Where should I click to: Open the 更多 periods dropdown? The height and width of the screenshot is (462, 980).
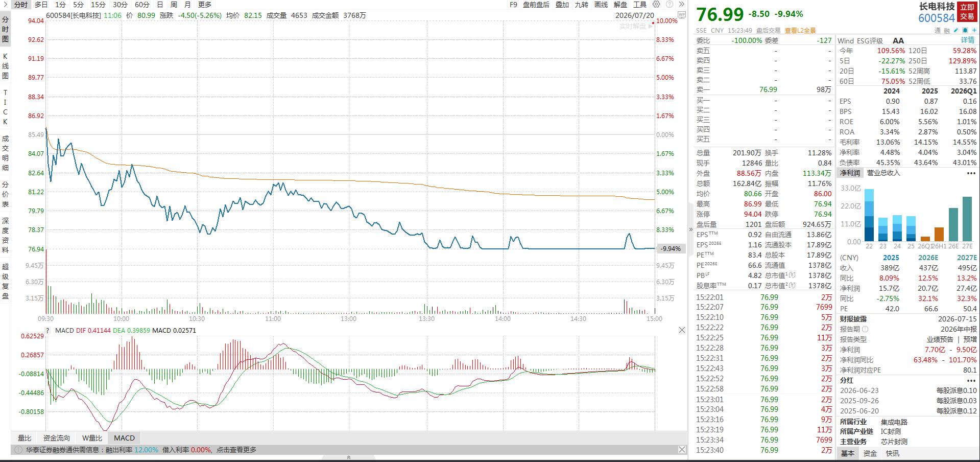pos(205,5)
